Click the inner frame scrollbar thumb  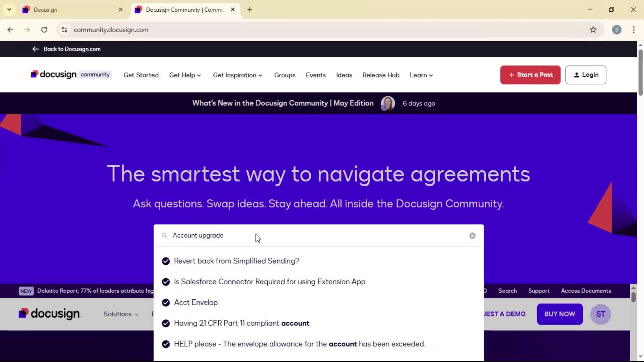click(633, 297)
